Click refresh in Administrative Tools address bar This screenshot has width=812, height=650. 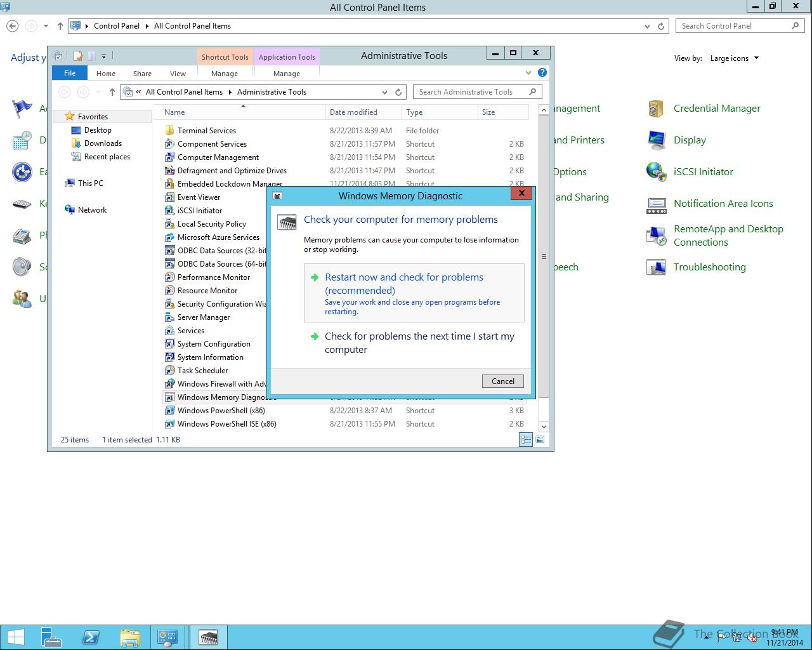(x=398, y=92)
